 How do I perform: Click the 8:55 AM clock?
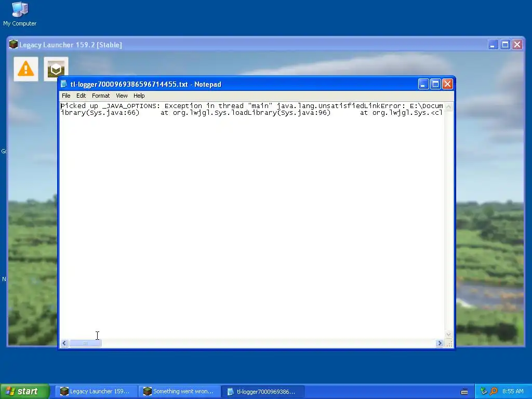click(x=513, y=391)
